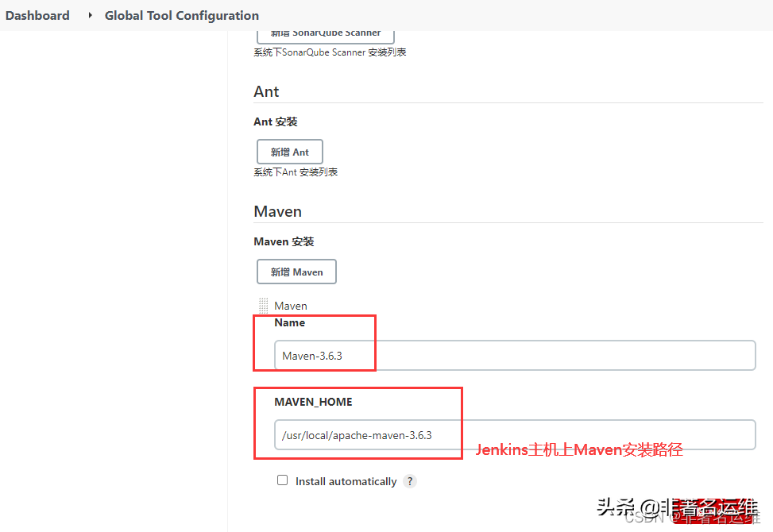Click the 新增 SonarQube Scanner button
The height and width of the screenshot is (532, 773).
[325, 33]
